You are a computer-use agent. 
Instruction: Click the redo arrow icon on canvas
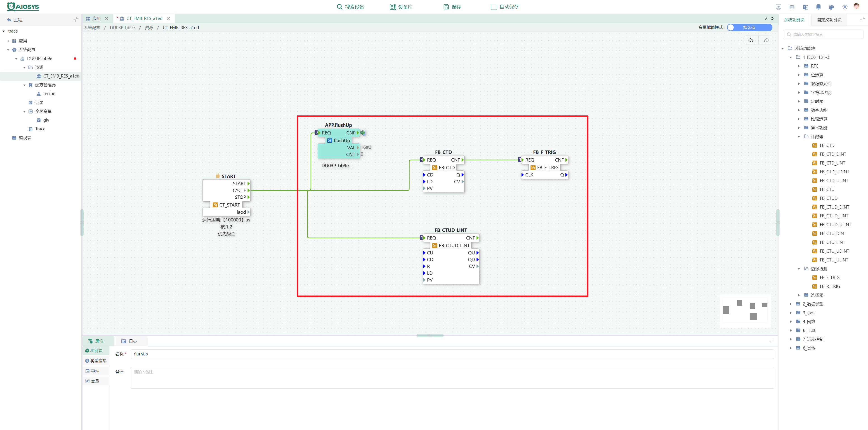pos(766,40)
